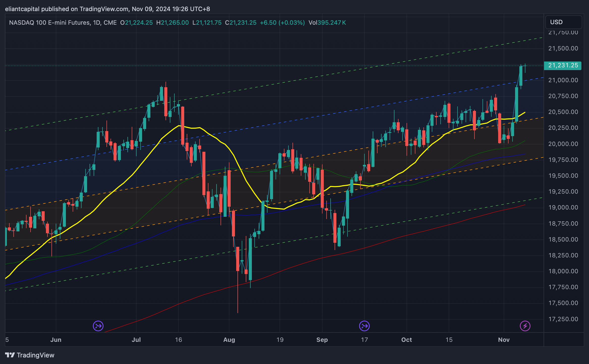Click the 17,250.00 level on the price axis

563,319
